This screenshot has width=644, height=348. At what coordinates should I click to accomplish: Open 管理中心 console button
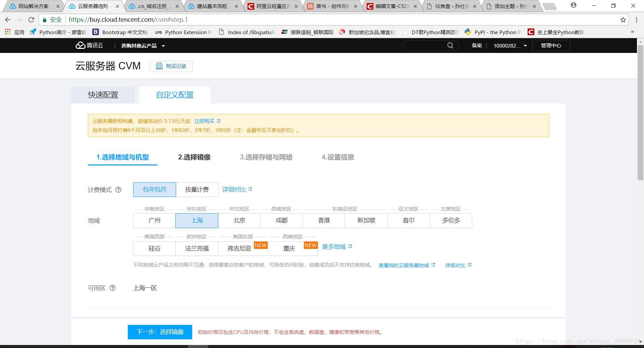pos(551,46)
